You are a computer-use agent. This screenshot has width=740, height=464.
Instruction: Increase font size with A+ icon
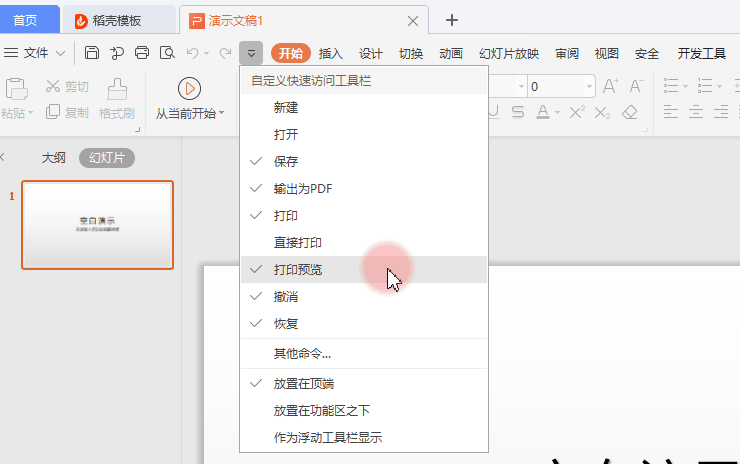coord(610,86)
